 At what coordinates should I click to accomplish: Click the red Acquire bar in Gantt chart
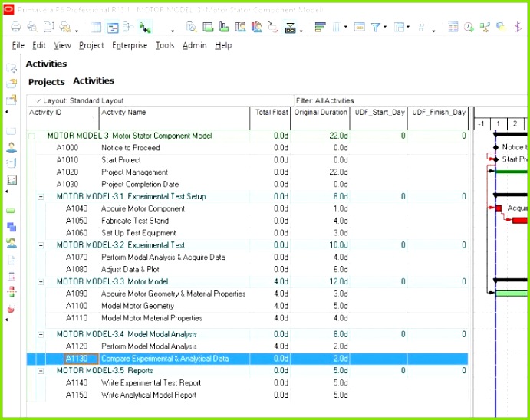click(x=499, y=208)
